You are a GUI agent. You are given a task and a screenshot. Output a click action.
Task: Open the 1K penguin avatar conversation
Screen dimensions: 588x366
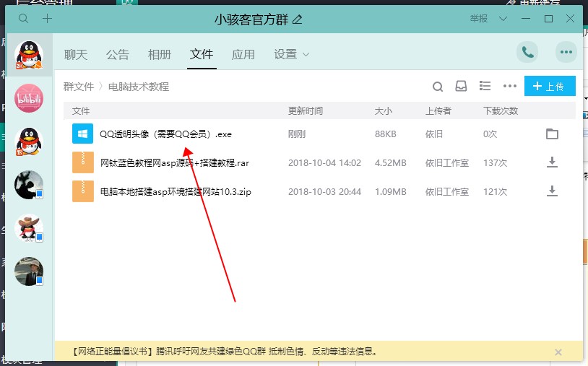point(28,141)
